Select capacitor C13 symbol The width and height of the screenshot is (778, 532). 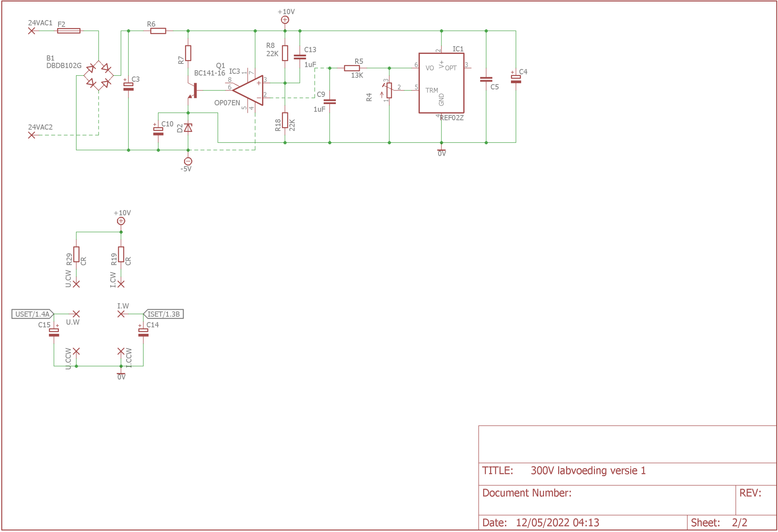click(x=300, y=57)
